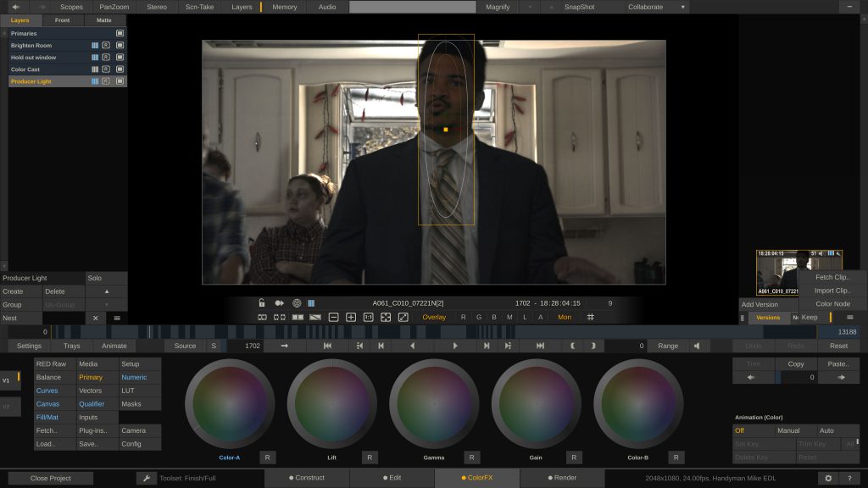Toggle Overlay display mode
The width and height of the screenshot is (868, 488).
click(434, 317)
